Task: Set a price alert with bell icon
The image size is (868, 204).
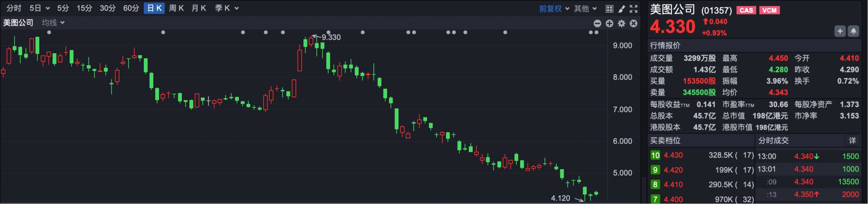Action: pyautogui.click(x=853, y=31)
